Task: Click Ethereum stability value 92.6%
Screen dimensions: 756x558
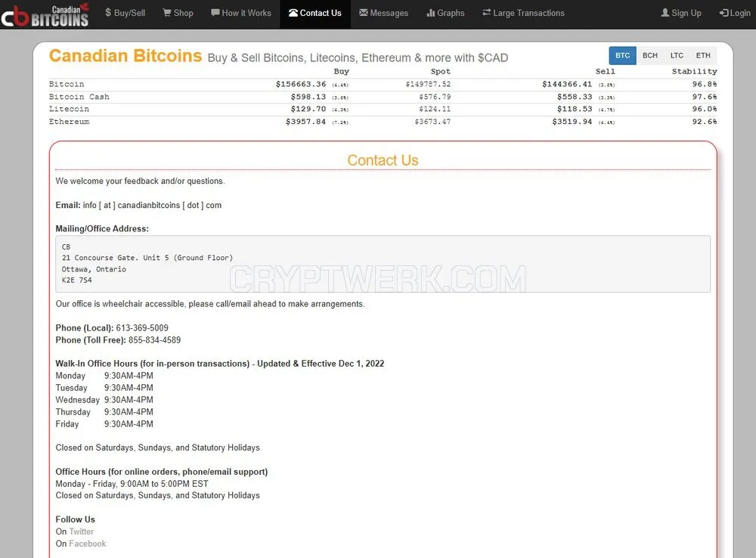Action: pyautogui.click(x=705, y=122)
